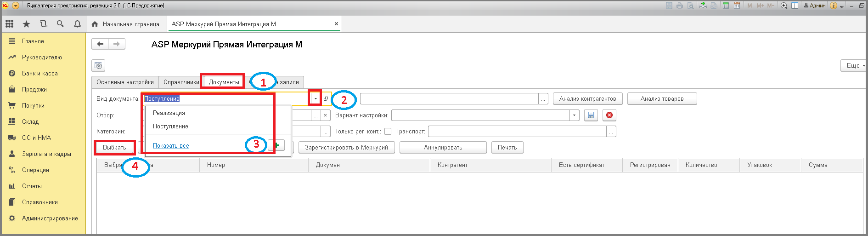Click the Показать все link
The height and width of the screenshot is (236, 868).
pos(171,145)
